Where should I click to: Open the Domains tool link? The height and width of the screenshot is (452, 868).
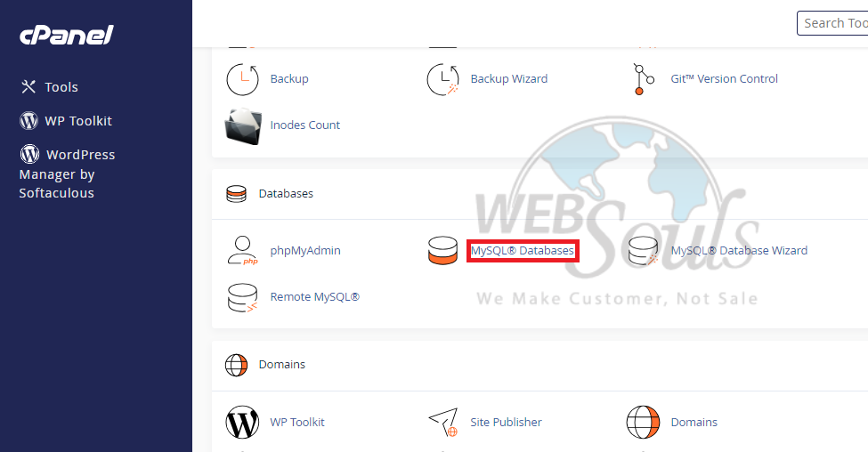click(694, 422)
